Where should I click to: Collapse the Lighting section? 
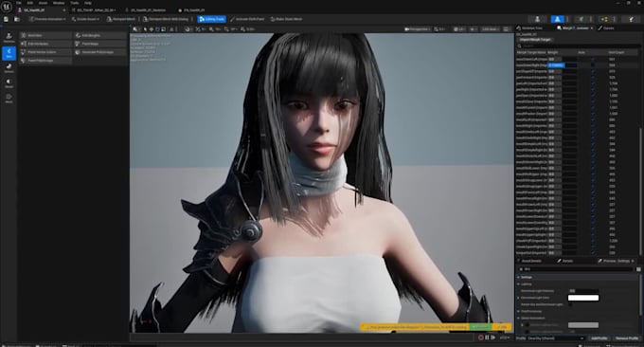(x=519, y=284)
